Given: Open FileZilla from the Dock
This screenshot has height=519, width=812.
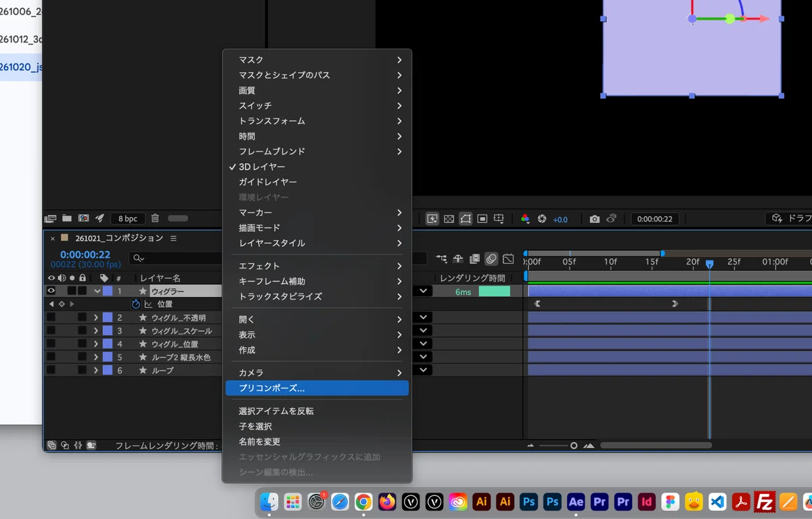Looking at the screenshot, I should [x=765, y=501].
